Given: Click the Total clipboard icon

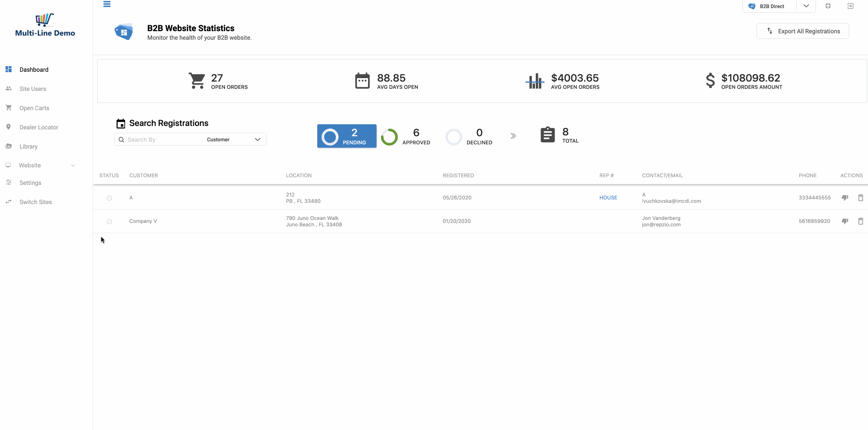Looking at the screenshot, I should click(x=548, y=135).
